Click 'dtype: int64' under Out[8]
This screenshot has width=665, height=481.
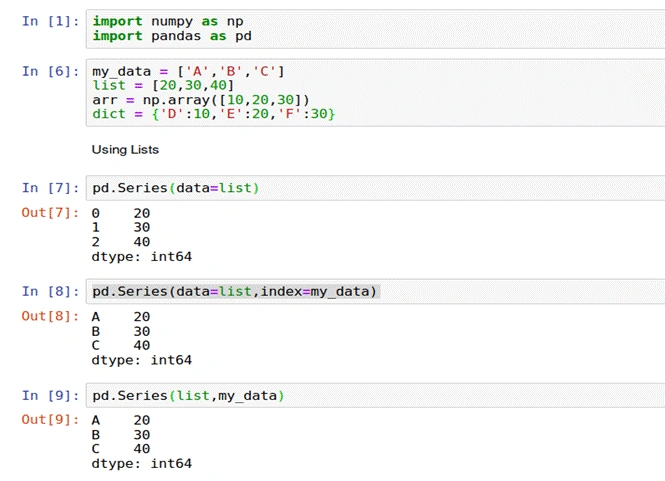click(142, 360)
